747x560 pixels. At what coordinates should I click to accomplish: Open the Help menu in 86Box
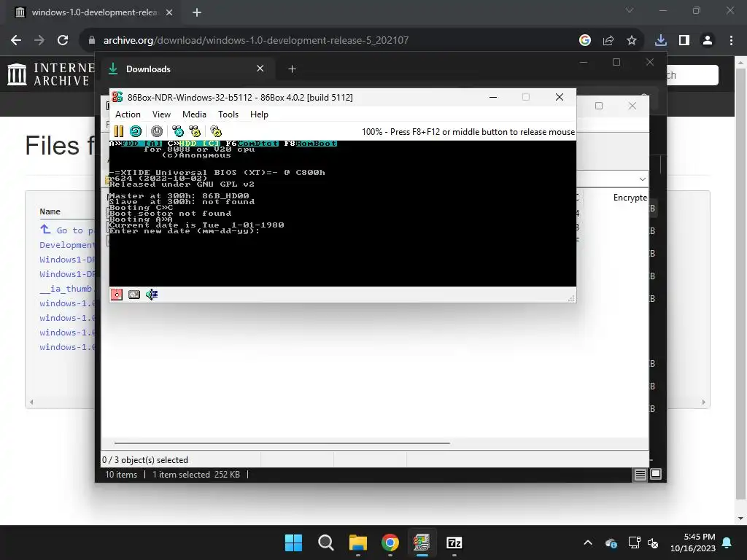(259, 114)
